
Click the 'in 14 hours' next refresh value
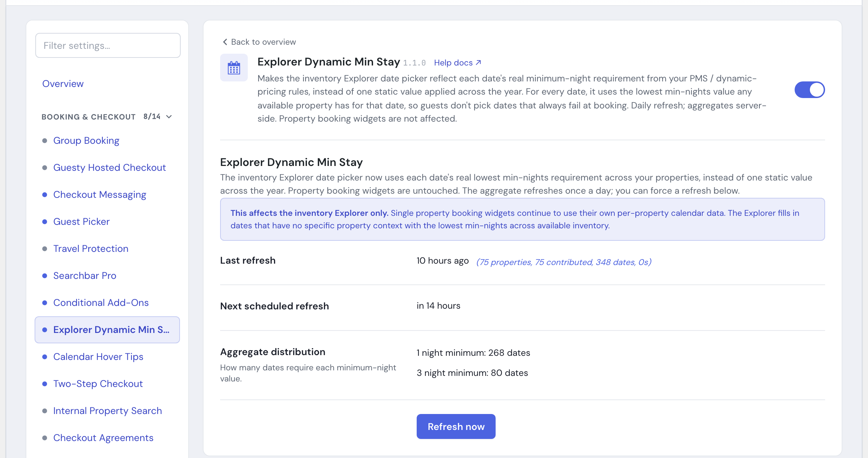tap(438, 306)
